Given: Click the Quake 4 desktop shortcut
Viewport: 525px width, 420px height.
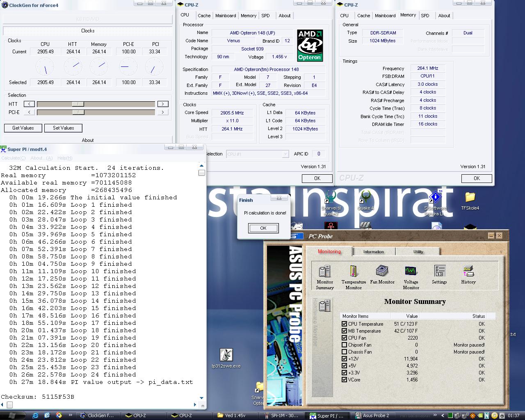Looking at the screenshot, I should (x=366, y=201).
